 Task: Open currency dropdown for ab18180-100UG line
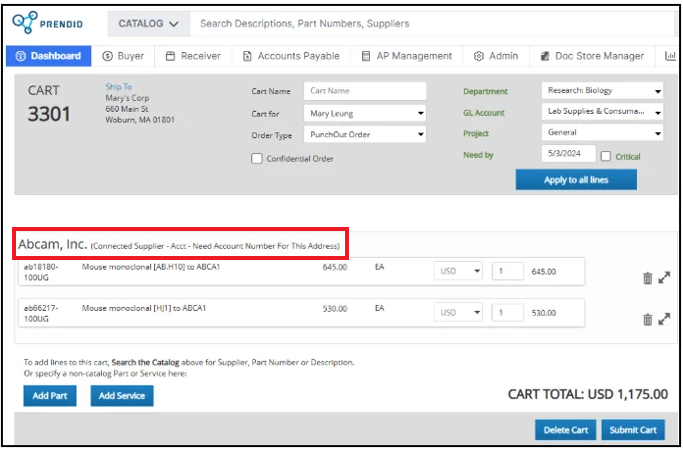click(x=458, y=271)
